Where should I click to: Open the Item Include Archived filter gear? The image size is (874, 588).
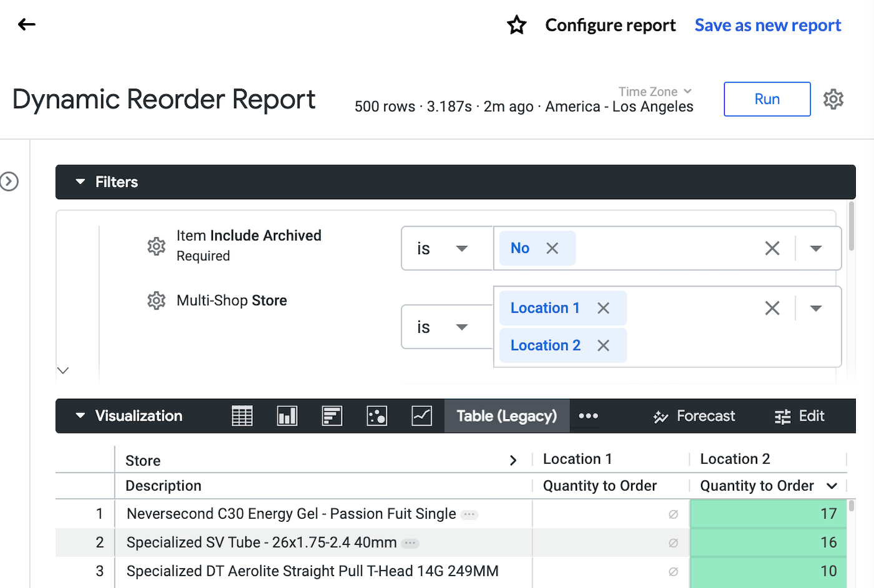tap(156, 246)
